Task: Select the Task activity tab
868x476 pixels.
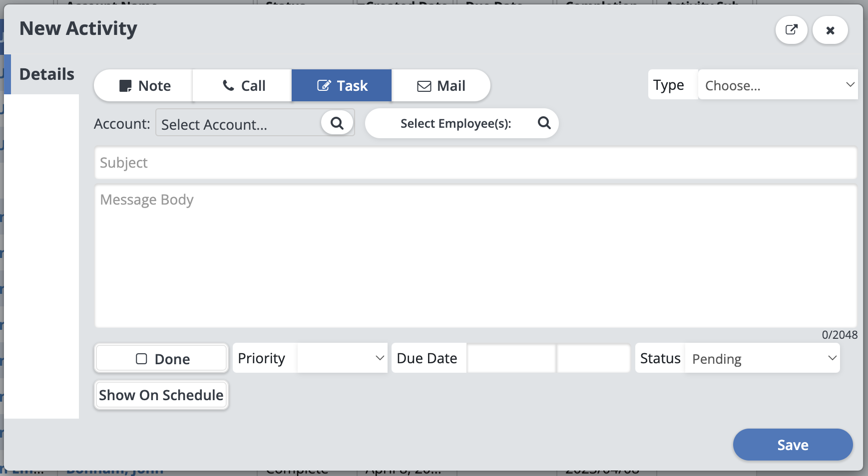Action: [x=342, y=86]
